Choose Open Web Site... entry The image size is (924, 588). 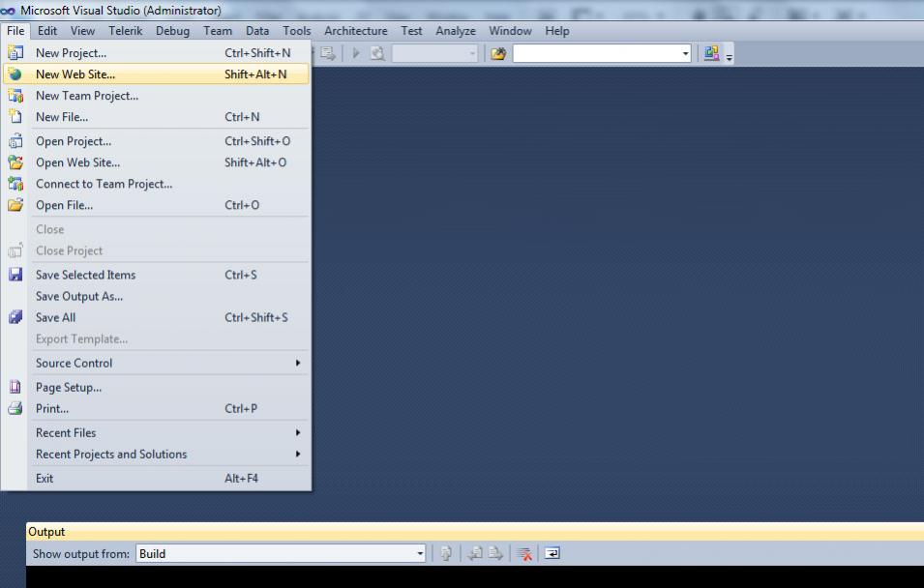(156, 162)
